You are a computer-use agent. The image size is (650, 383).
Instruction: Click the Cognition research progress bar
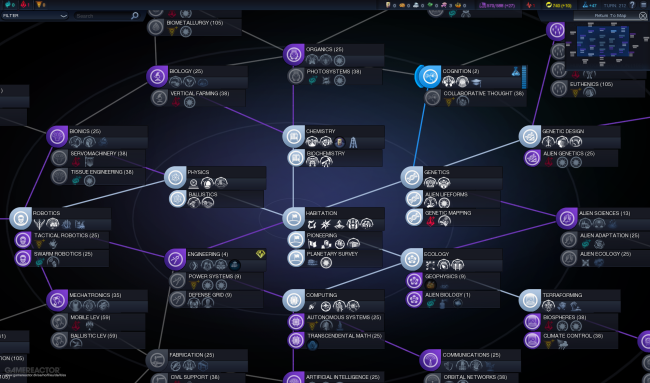pos(524,77)
